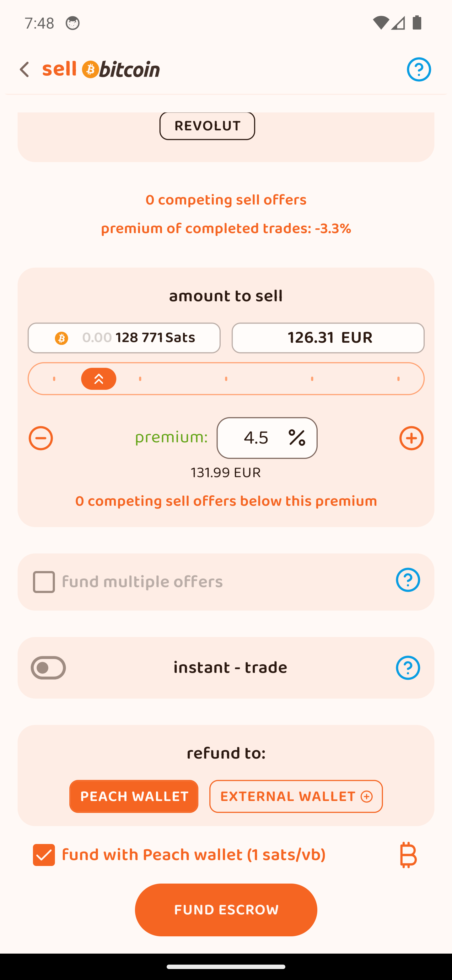The image size is (452, 980).
Task: Enable the instant-trade switch
Action: (48, 668)
